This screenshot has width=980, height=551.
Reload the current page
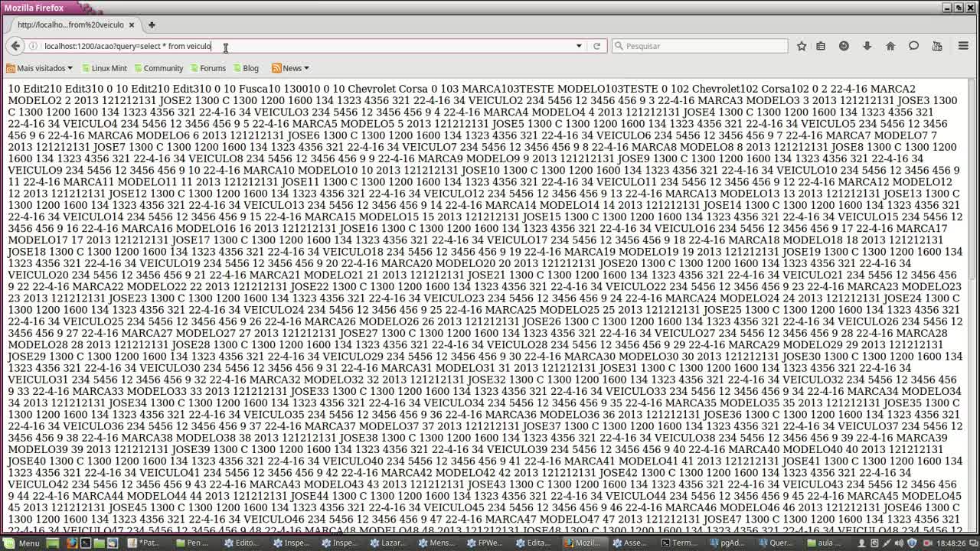pyautogui.click(x=596, y=46)
